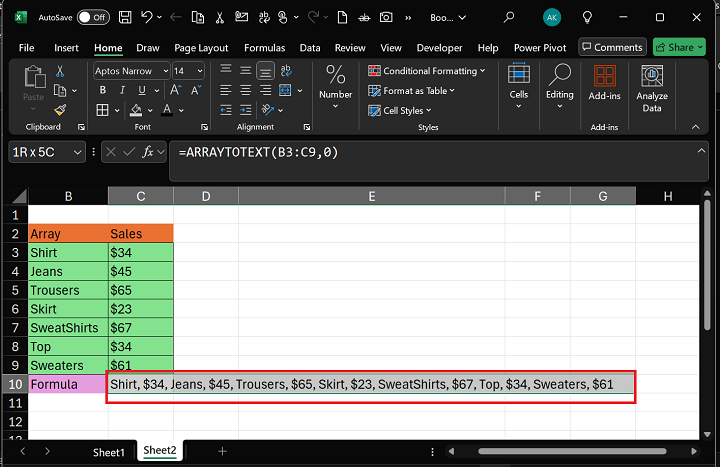Click the Cut scissors icon in Clipboard group

point(60,71)
